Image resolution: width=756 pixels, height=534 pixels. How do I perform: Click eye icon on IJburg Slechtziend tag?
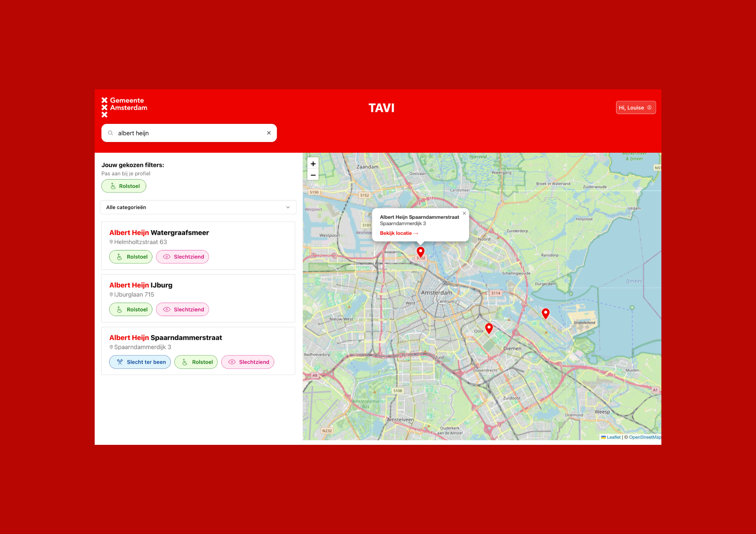click(x=167, y=309)
